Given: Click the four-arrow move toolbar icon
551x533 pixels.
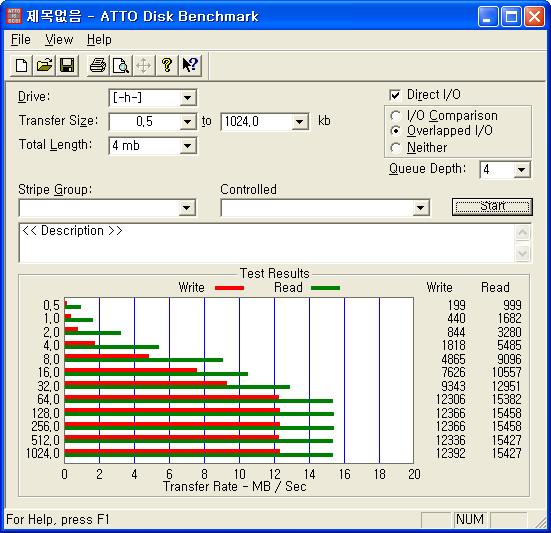Looking at the screenshot, I should 143,65.
